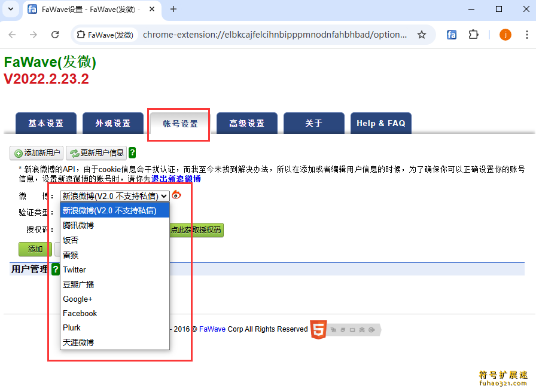Screen dimensions: 536x392
Task: Pick 豆瓣广播 from the list
Action: [115, 284]
